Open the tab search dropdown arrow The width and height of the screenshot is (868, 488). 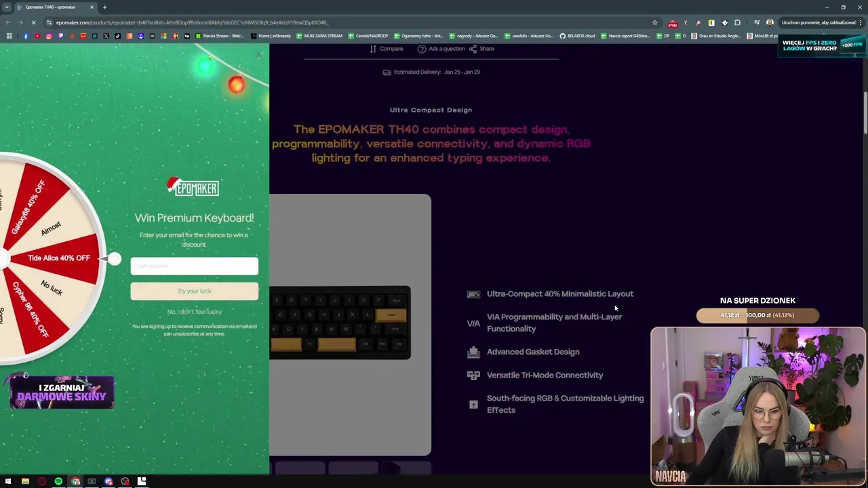[7, 7]
